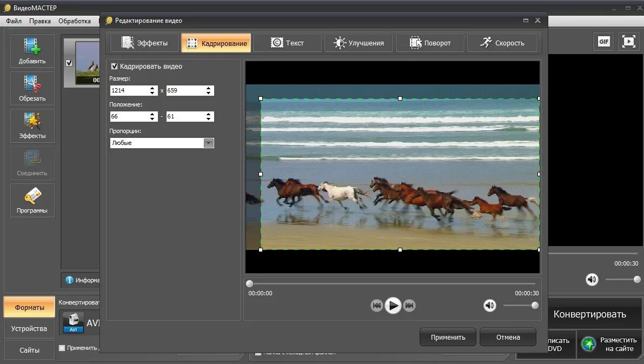Click the dialog playback seek slider handle
Viewport: 644px width, 364px height.
(x=249, y=283)
